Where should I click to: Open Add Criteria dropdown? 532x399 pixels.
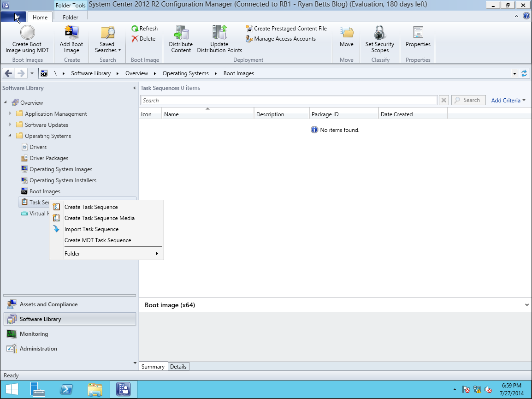508,101
